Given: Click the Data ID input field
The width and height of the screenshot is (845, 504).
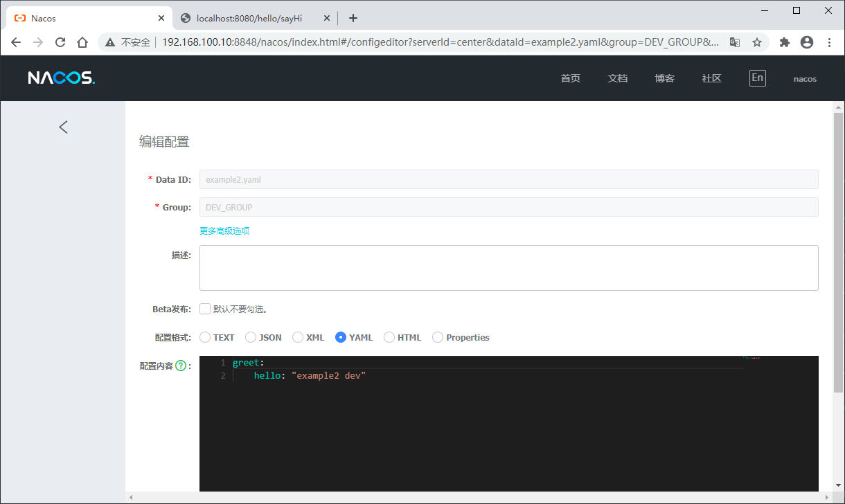Looking at the screenshot, I should pyautogui.click(x=509, y=179).
